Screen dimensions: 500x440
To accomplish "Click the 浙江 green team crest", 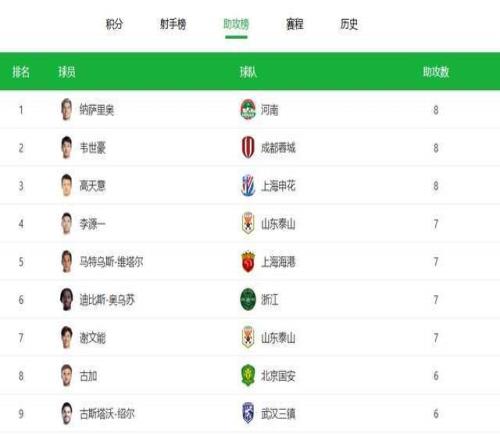I will tap(248, 299).
